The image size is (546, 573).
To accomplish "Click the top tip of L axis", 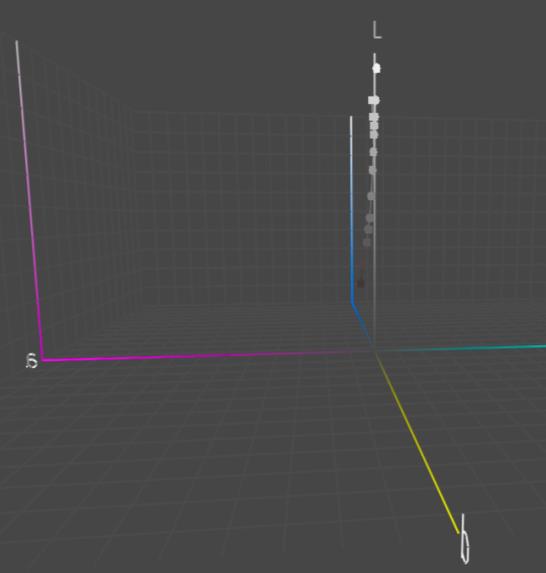I will tap(374, 55).
